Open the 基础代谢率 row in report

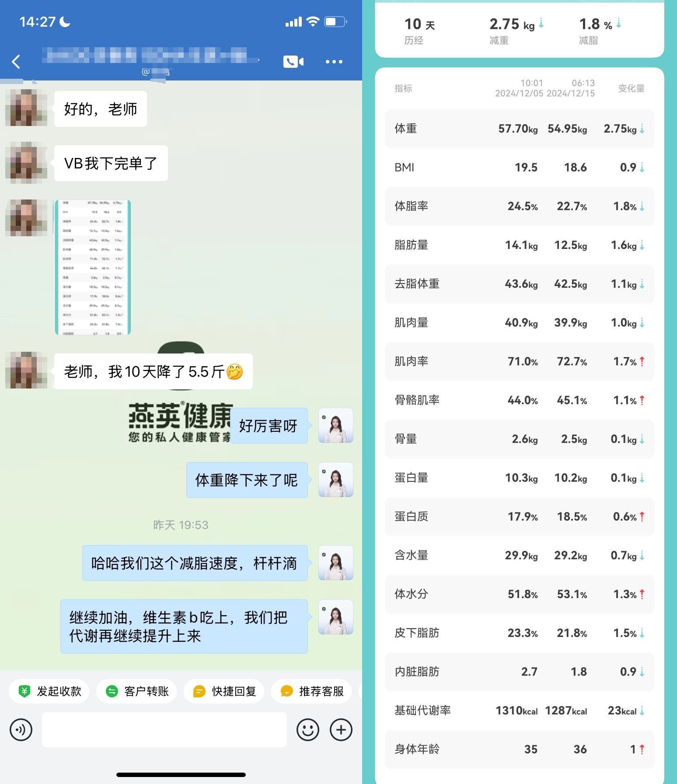(x=520, y=710)
